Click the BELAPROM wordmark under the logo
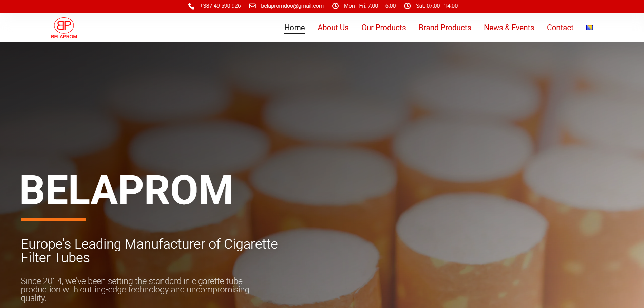644x308 pixels. [64, 37]
